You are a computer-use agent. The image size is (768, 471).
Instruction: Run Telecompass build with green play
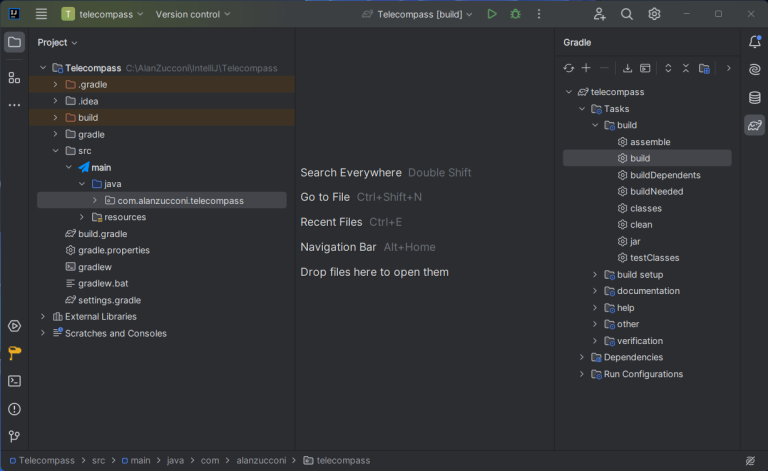492,14
